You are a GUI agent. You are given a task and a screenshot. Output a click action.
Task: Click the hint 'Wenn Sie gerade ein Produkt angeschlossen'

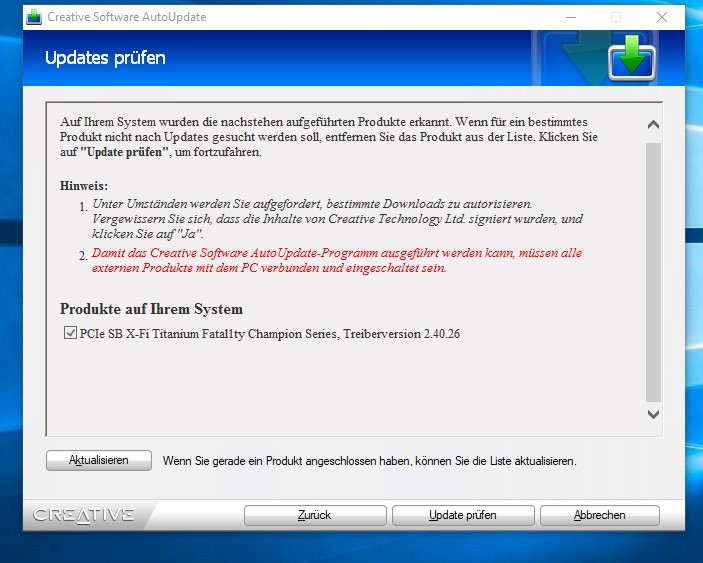pyautogui.click(x=370, y=461)
